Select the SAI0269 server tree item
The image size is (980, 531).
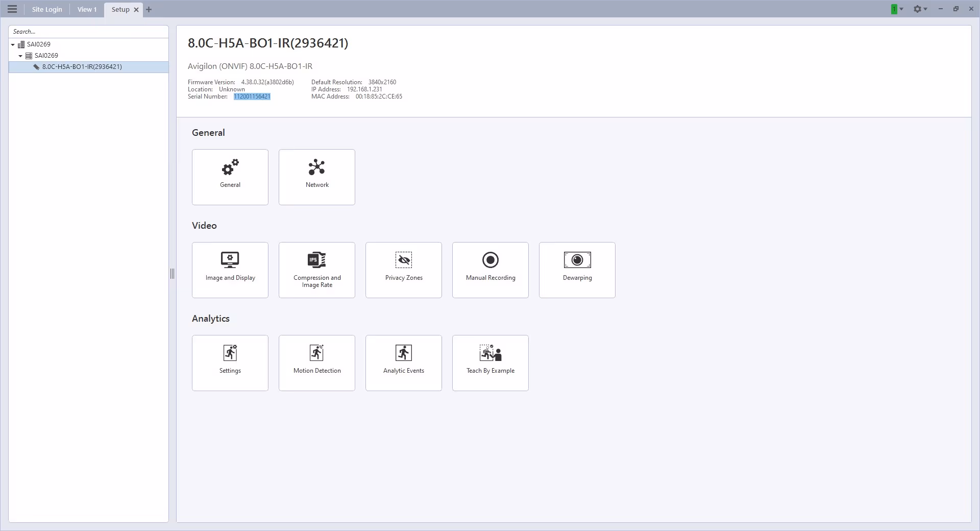point(46,56)
